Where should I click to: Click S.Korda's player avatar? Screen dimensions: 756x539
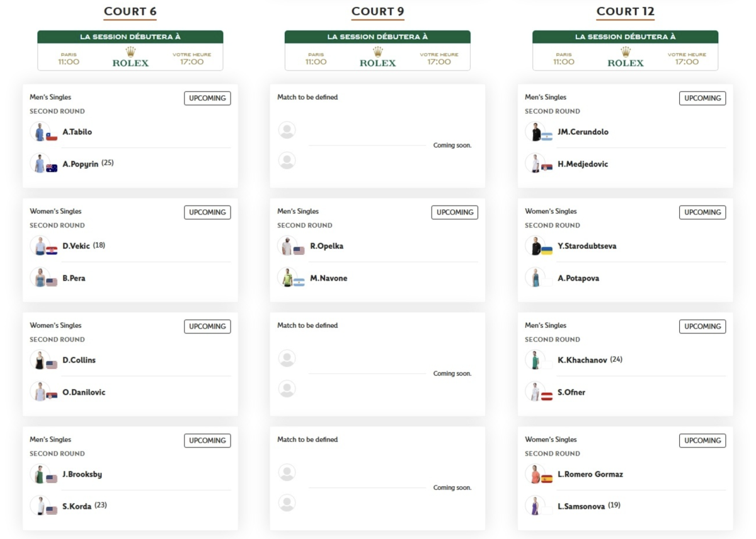point(40,506)
